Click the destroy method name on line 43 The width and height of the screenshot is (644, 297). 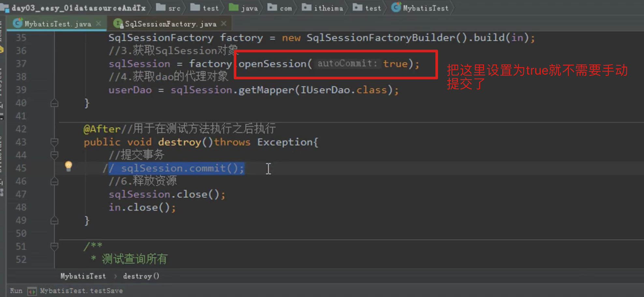point(180,142)
